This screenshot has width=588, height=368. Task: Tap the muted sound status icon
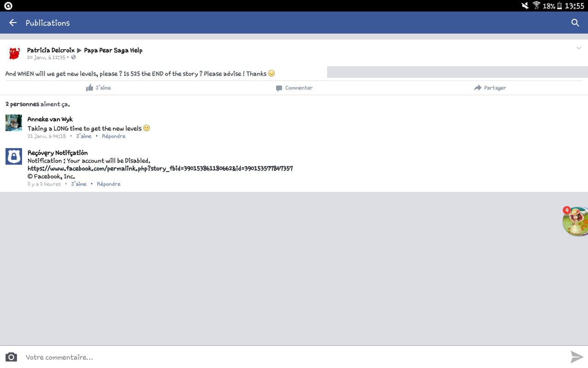[x=525, y=6]
